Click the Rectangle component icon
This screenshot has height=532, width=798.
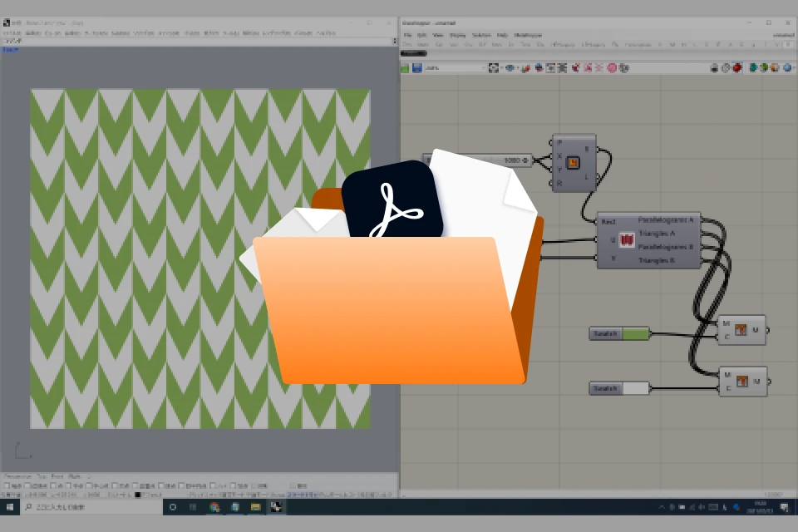(x=573, y=163)
